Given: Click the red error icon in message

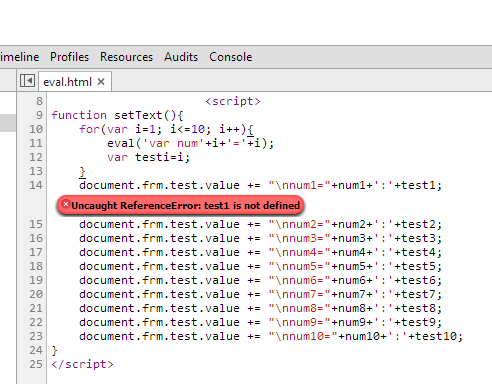Looking at the screenshot, I should click(x=66, y=204).
